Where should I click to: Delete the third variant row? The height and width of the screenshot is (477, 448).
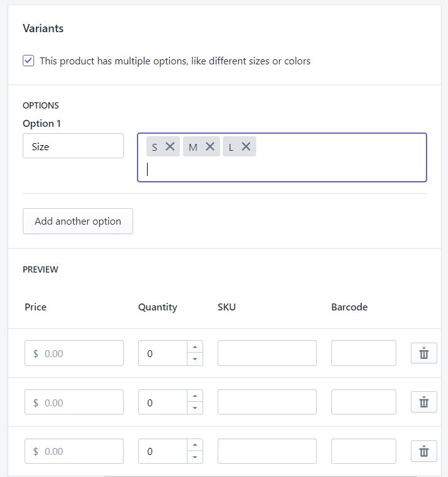click(424, 451)
